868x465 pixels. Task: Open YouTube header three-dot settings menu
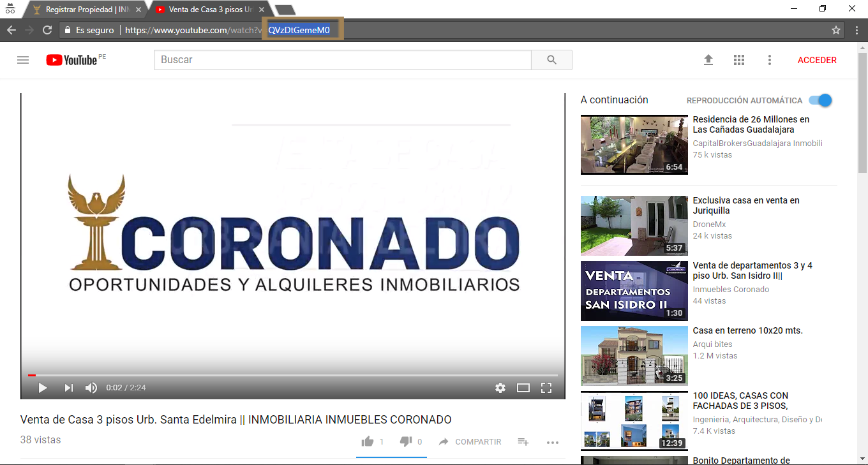coord(770,60)
